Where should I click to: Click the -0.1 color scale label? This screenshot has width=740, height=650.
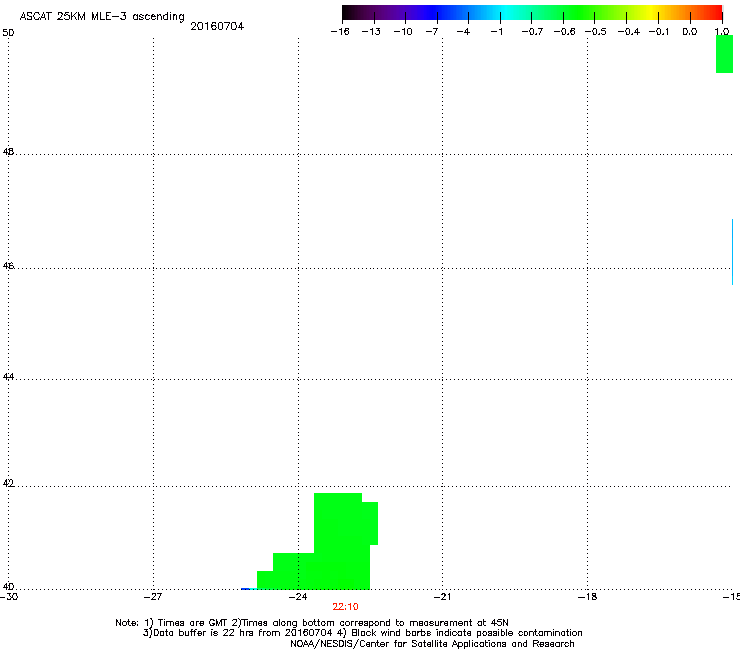coord(659,32)
